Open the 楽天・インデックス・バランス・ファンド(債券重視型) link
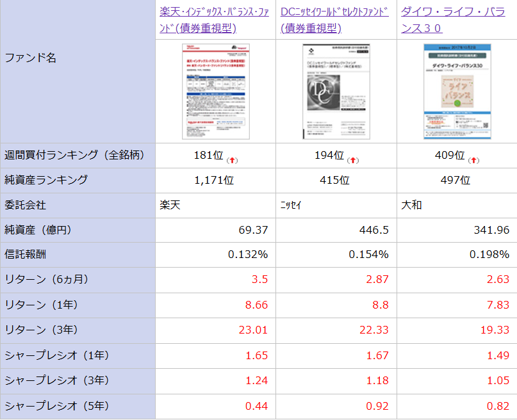Viewport: 517px width, 420px height. 215,20
